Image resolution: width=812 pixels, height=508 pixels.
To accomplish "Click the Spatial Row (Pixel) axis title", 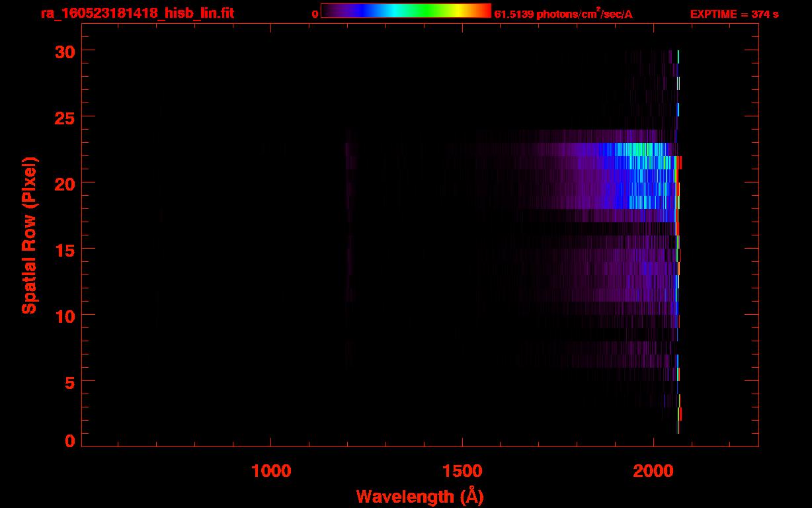I will point(29,235).
